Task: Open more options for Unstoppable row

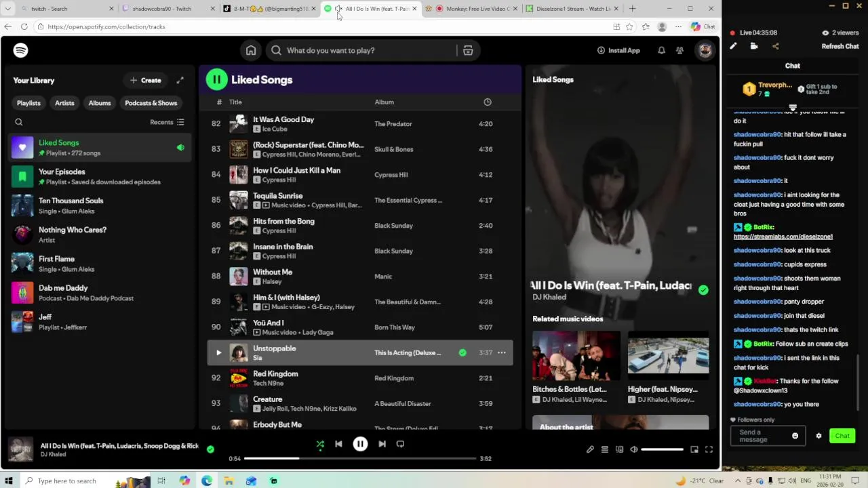Action: click(502, 352)
